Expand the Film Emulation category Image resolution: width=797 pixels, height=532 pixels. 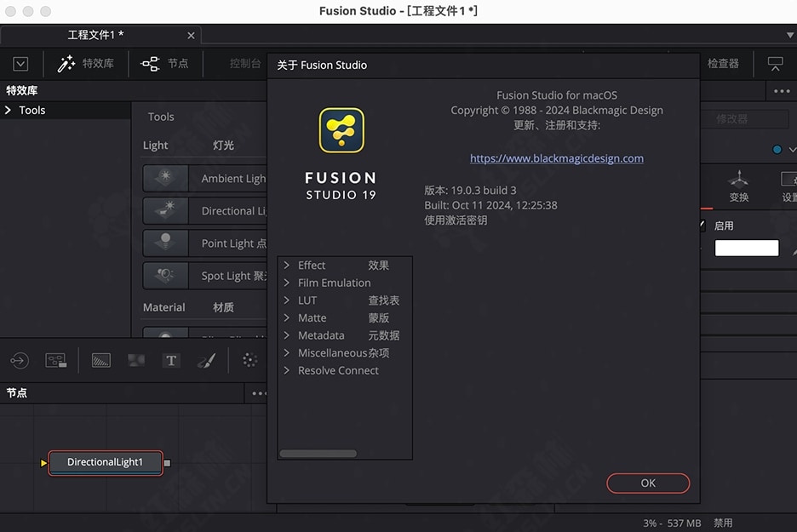pyautogui.click(x=287, y=283)
